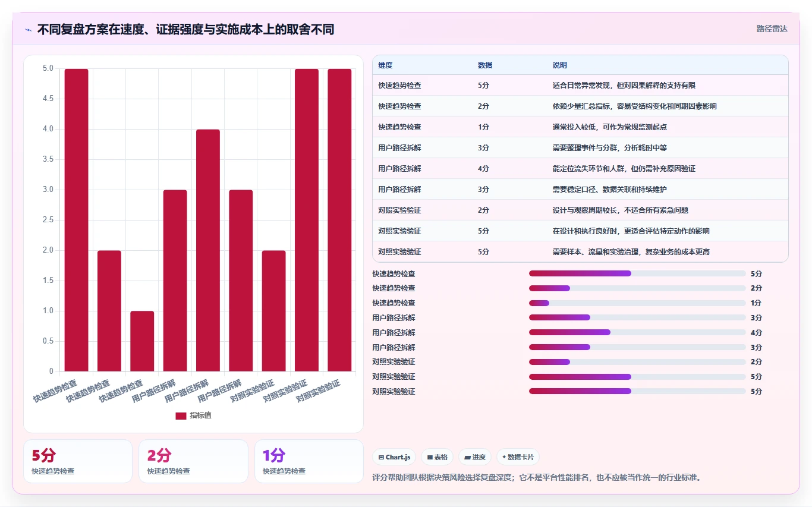The height and width of the screenshot is (507, 812).
Task: Click the 路径雷达 badge in the header
Action: click(x=772, y=29)
